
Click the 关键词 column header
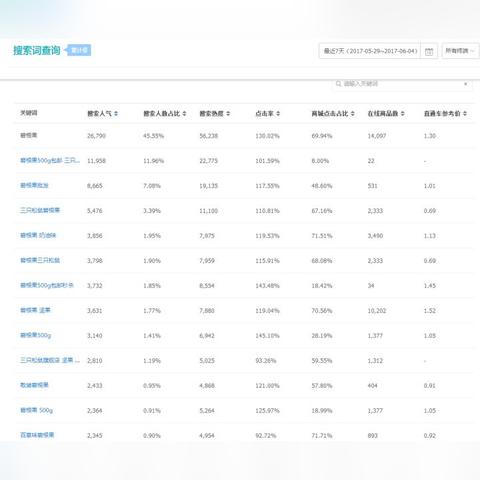click(29, 113)
